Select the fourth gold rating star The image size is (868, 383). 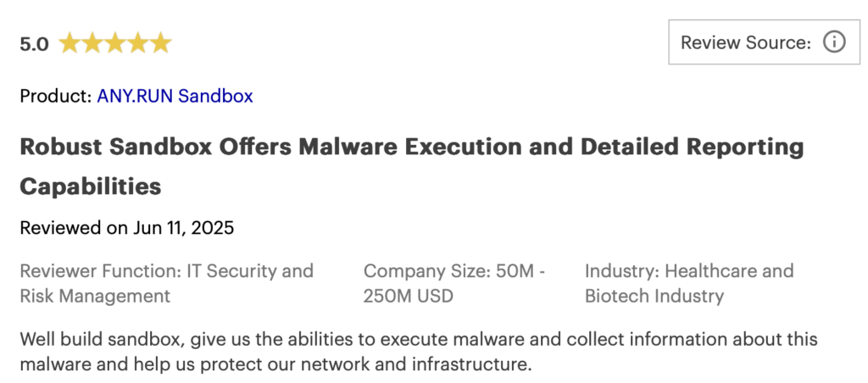pyautogui.click(x=137, y=43)
